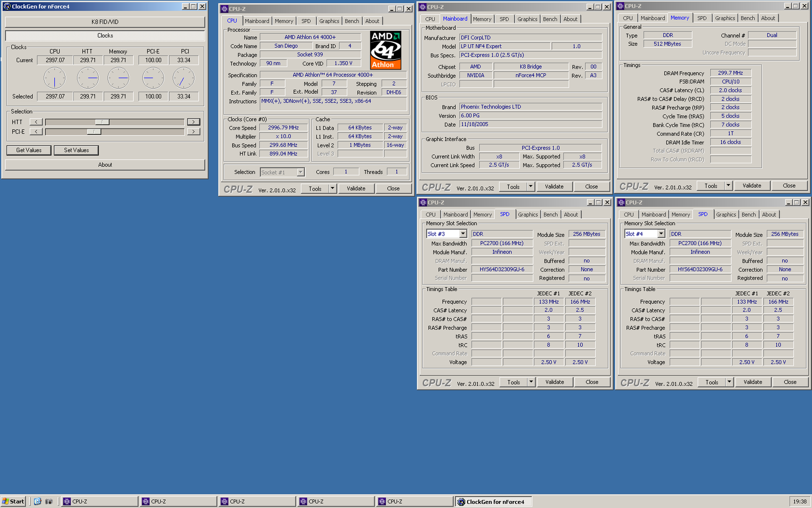The image size is (812, 508).
Task: Click the taskbar clock showing 19:38
Action: click(x=800, y=501)
